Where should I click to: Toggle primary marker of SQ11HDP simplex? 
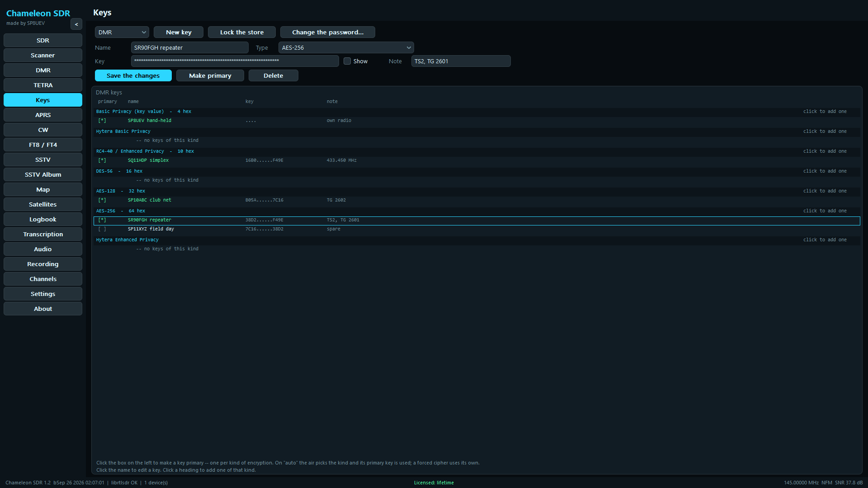102,160
